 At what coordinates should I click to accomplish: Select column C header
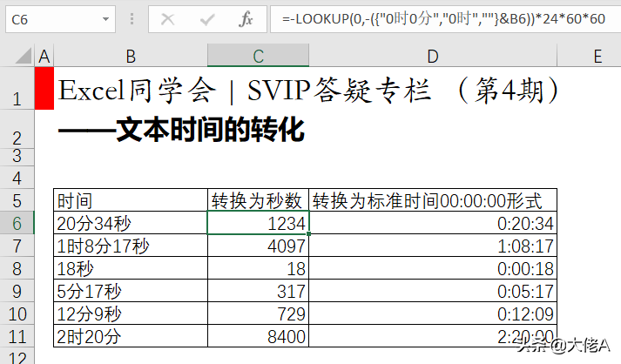pyautogui.click(x=258, y=56)
